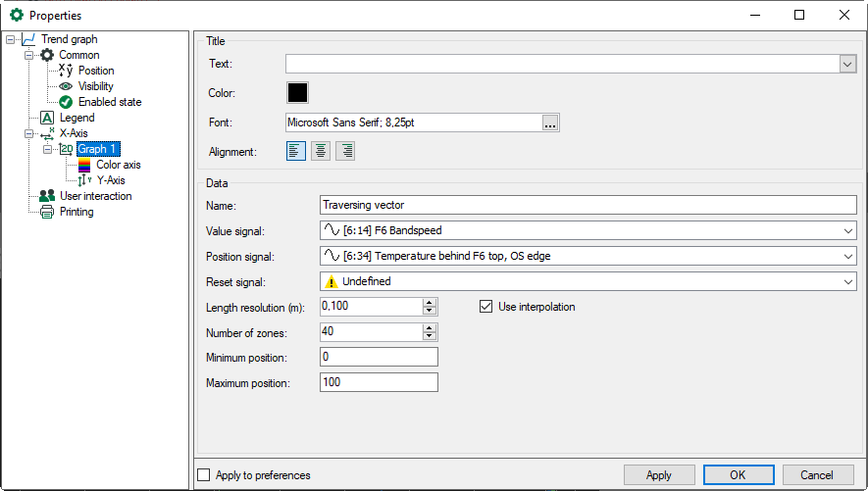Right-align the title text
This screenshot has width=868, height=491.
[345, 151]
